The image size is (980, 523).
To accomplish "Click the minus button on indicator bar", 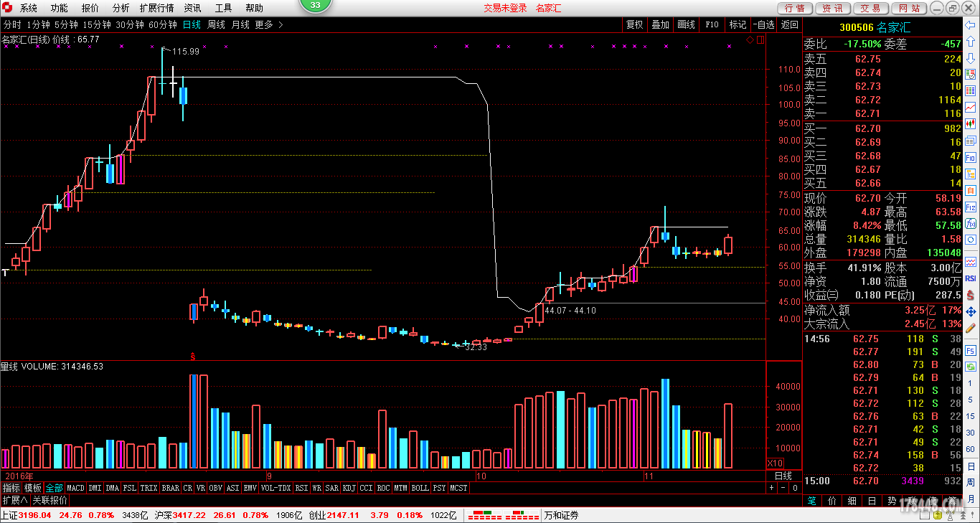I will pyautogui.click(x=783, y=488).
